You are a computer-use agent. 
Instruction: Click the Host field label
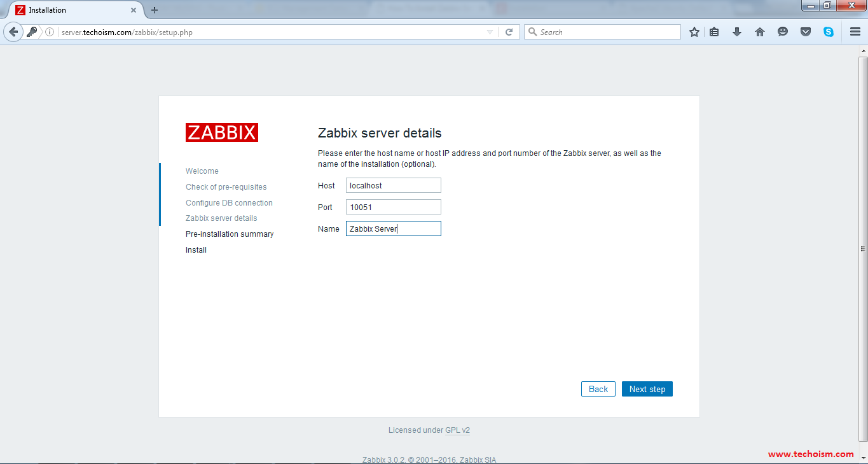(326, 186)
